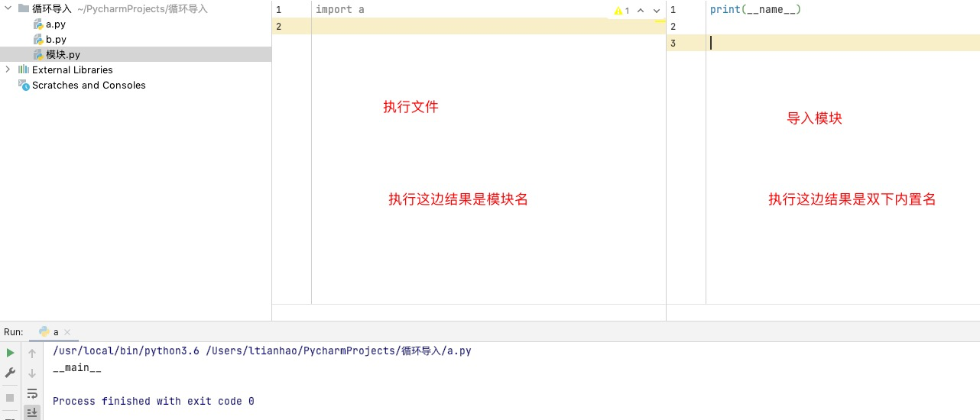Toggle scroll to end of console
The height and width of the screenshot is (420, 980).
[x=32, y=412]
